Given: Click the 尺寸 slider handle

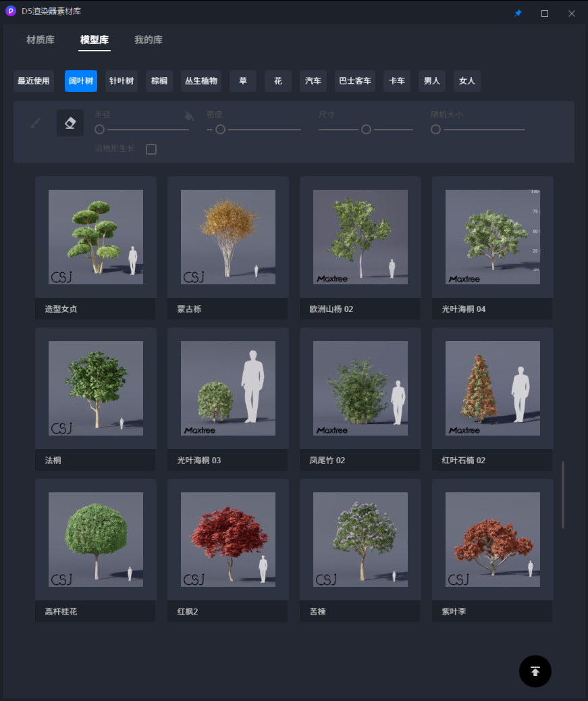Looking at the screenshot, I should coord(366,129).
